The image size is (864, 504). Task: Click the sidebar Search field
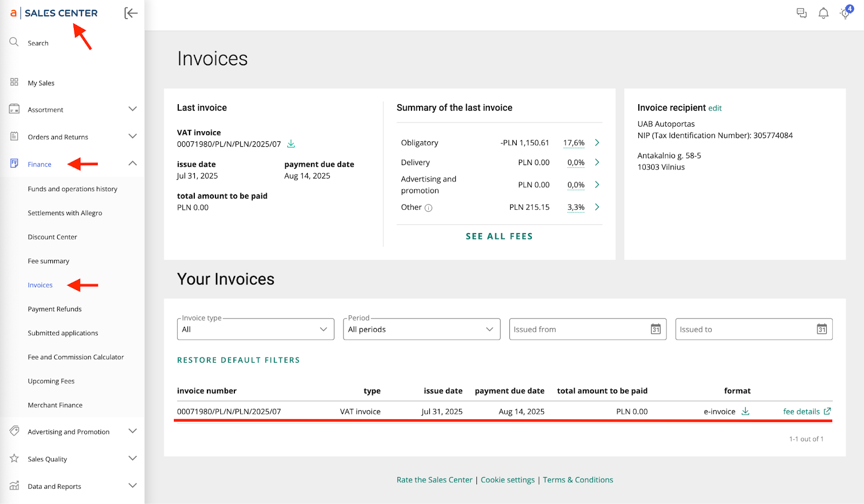click(38, 43)
